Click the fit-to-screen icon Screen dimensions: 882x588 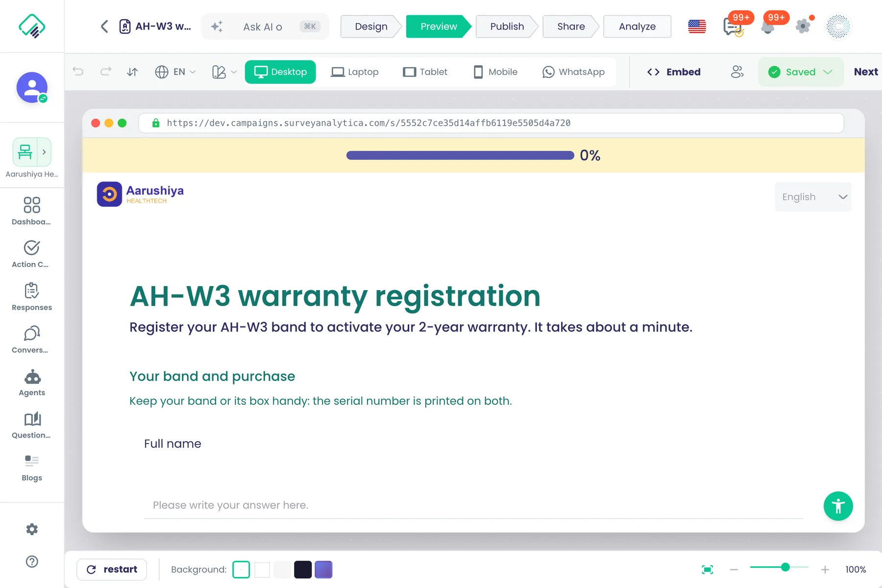(707, 569)
